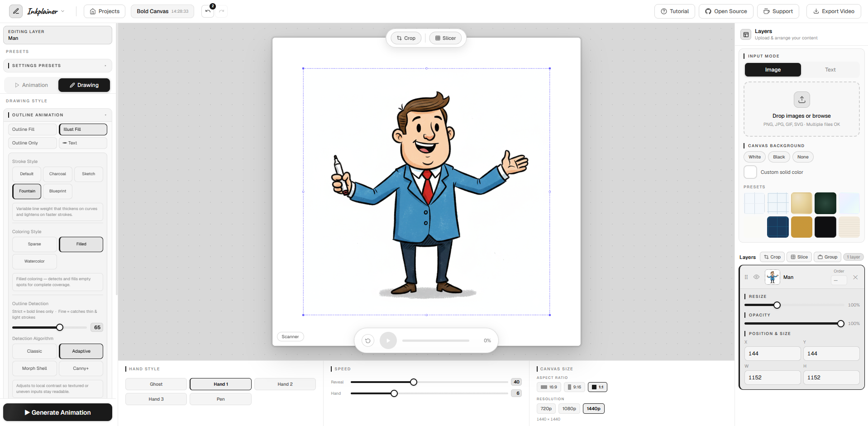
Task: Select Hand 2 style
Action: tap(285, 384)
